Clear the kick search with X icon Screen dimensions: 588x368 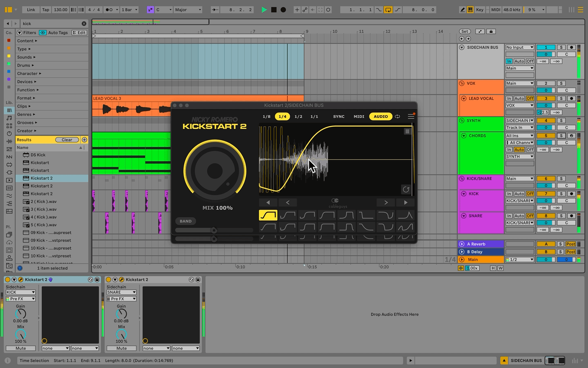[x=84, y=24]
